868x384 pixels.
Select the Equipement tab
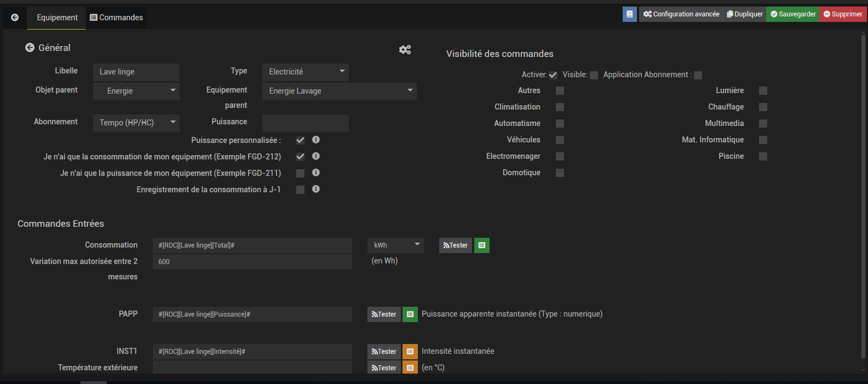pos(57,18)
